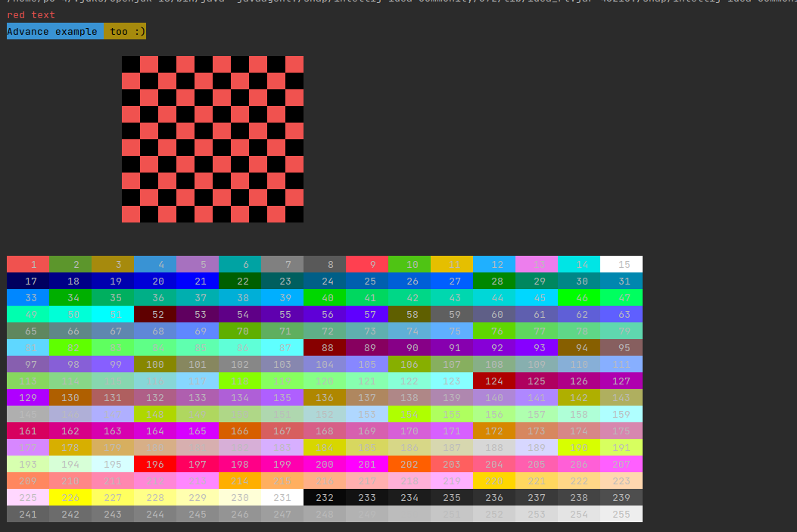Select the yellow-olive cell 142
This screenshot has width=797, height=532.
pos(579,397)
